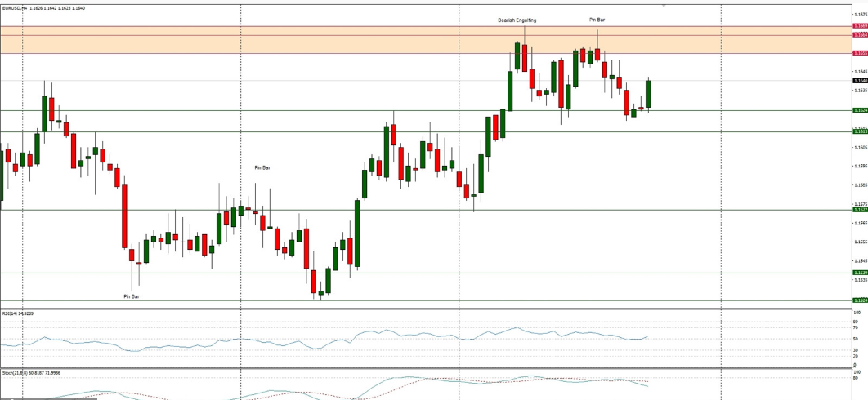
Task: Select the 1.1524 green price tag
Action: click(860, 300)
